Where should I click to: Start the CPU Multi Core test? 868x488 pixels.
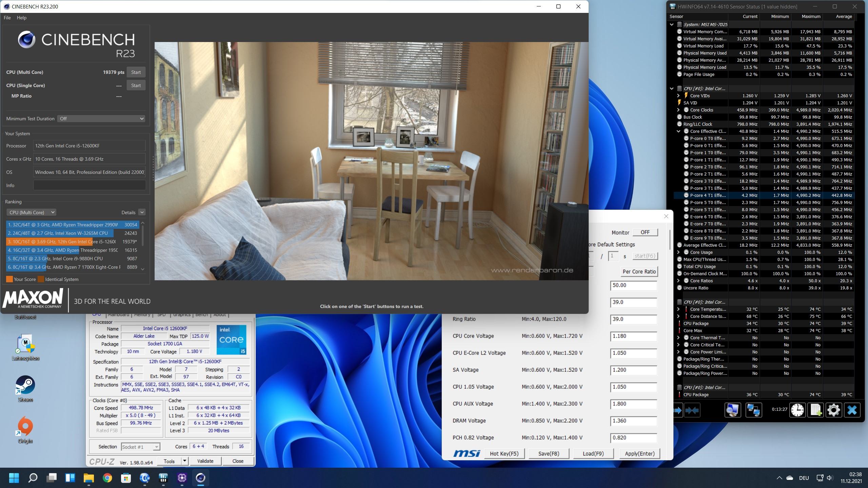136,72
